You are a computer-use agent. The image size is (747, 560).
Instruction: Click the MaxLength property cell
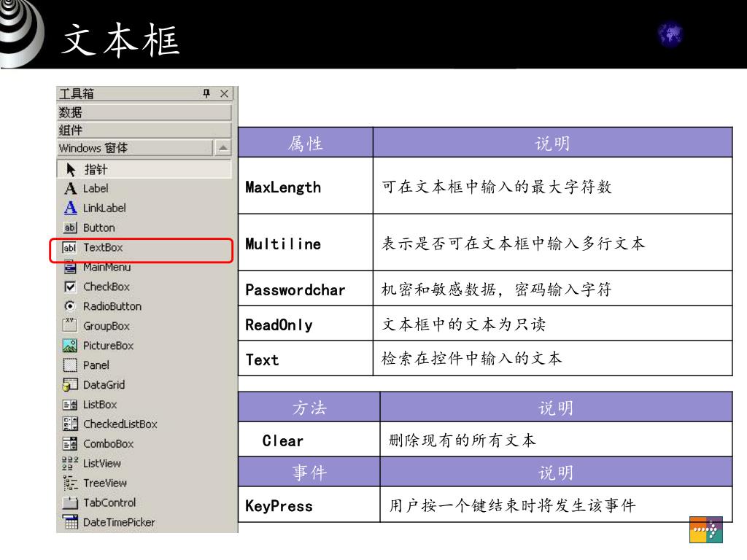click(x=306, y=186)
